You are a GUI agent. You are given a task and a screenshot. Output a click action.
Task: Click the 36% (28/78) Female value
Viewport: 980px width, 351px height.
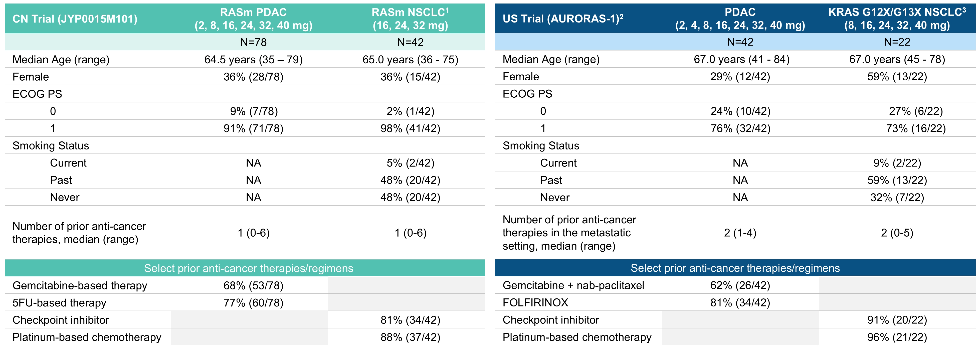click(x=253, y=77)
